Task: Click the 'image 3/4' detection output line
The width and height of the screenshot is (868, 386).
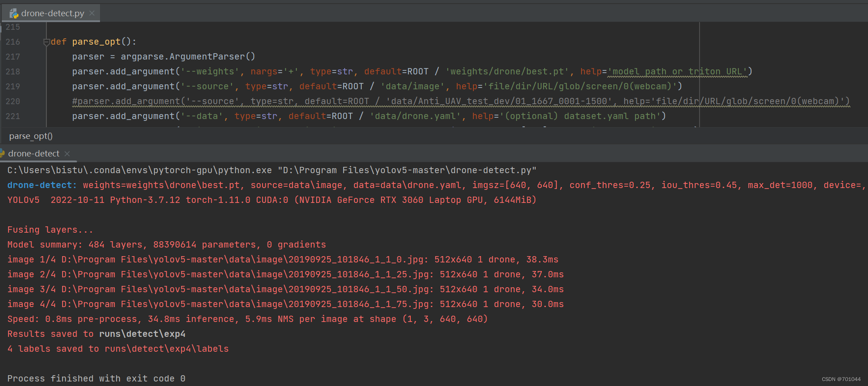Action: click(285, 289)
